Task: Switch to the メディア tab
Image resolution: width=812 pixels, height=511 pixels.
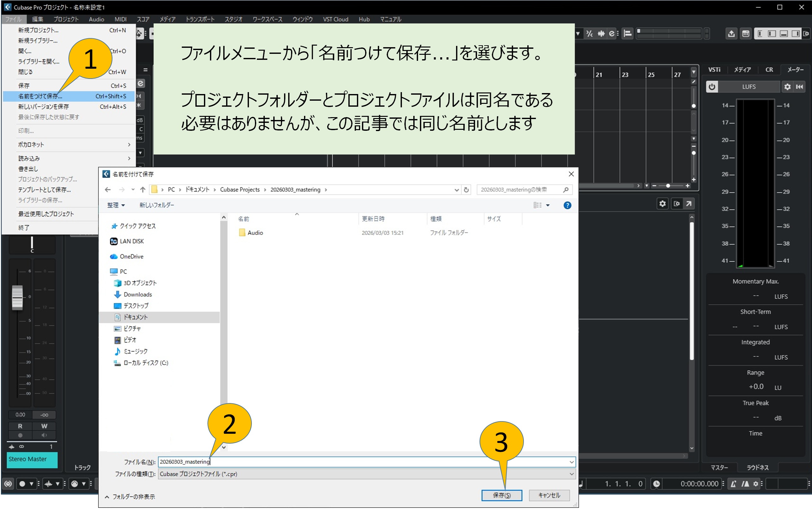Action: tap(742, 70)
